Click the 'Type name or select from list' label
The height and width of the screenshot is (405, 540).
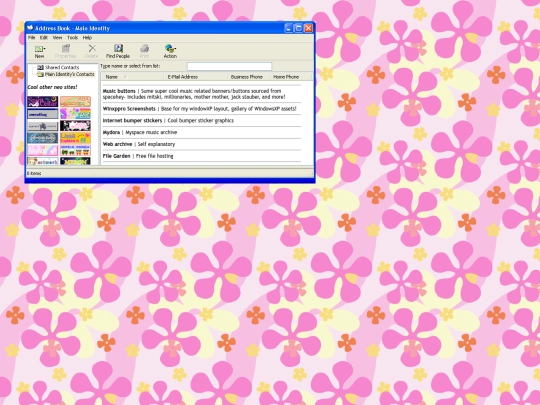pyautogui.click(x=130, y=66)
